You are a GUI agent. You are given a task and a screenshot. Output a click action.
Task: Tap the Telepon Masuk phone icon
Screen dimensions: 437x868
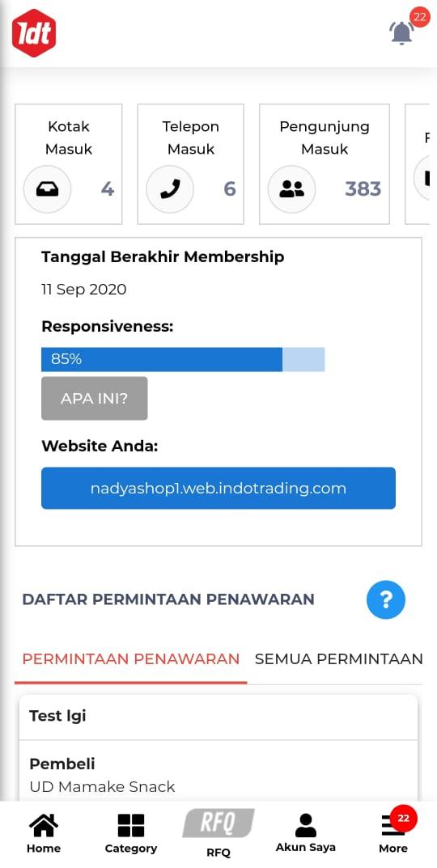[x=169, y=189]
